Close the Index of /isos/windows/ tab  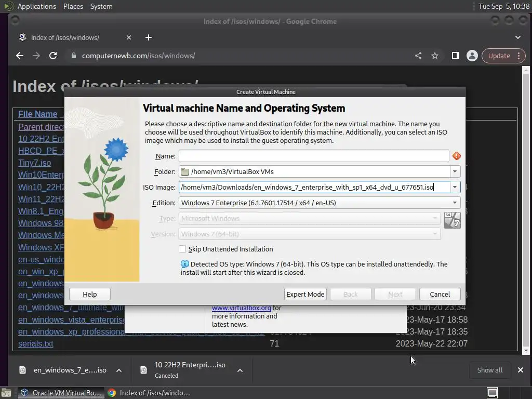pos(129,37)
